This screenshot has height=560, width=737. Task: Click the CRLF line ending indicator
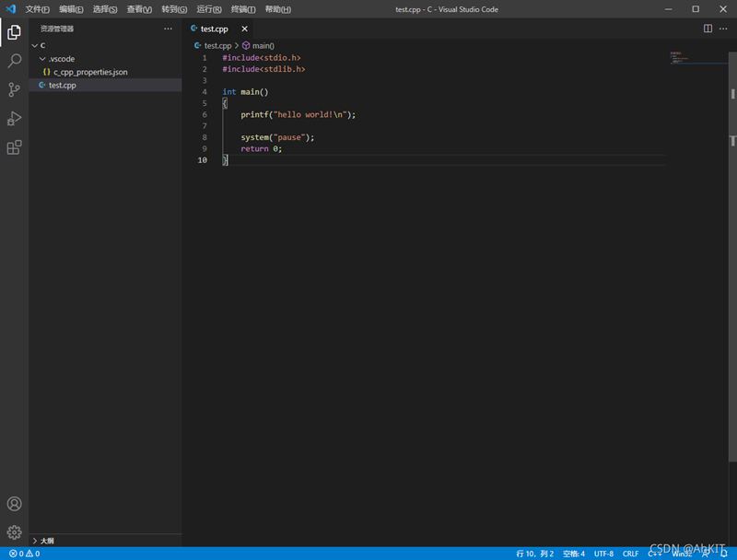(630, 554)
